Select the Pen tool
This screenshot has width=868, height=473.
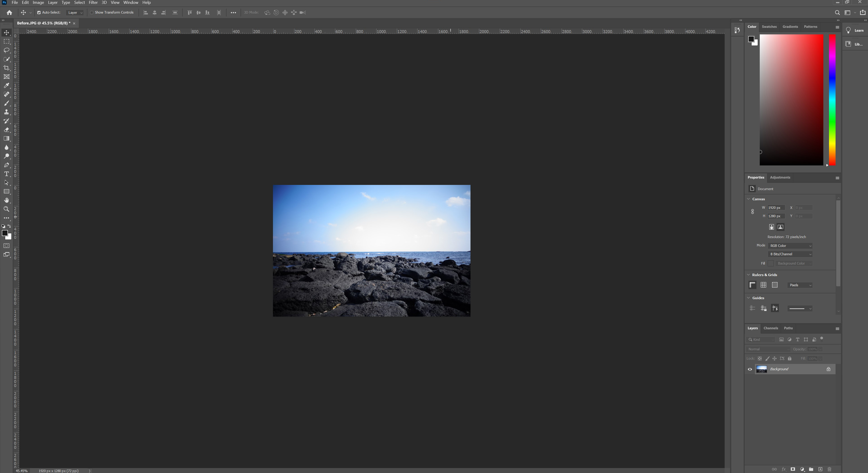tap(6, 165)
